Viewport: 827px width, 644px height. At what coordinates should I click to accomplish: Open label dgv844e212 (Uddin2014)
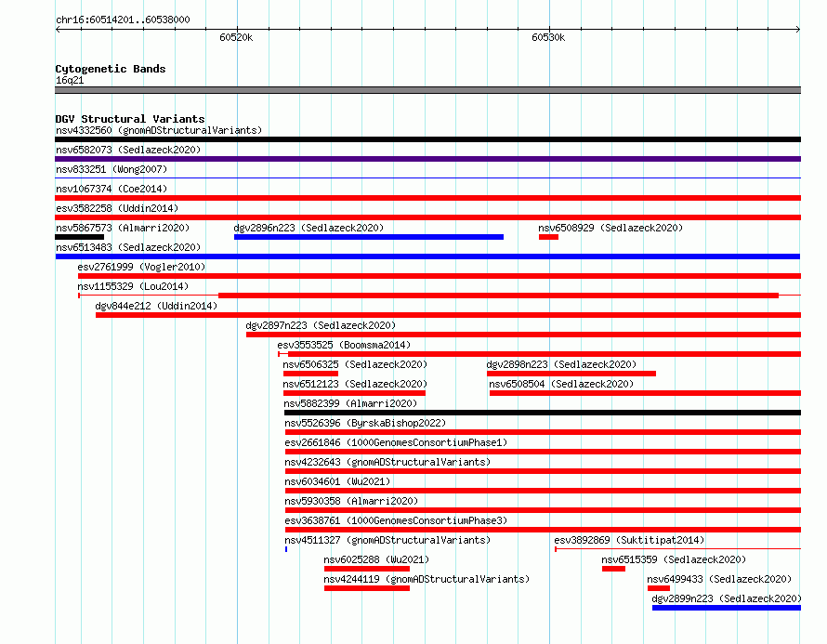click(x=156, y=306)
